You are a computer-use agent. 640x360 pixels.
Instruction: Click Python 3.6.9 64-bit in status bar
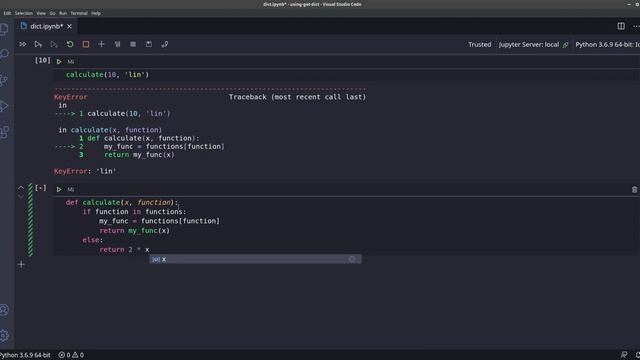[25, 355]
